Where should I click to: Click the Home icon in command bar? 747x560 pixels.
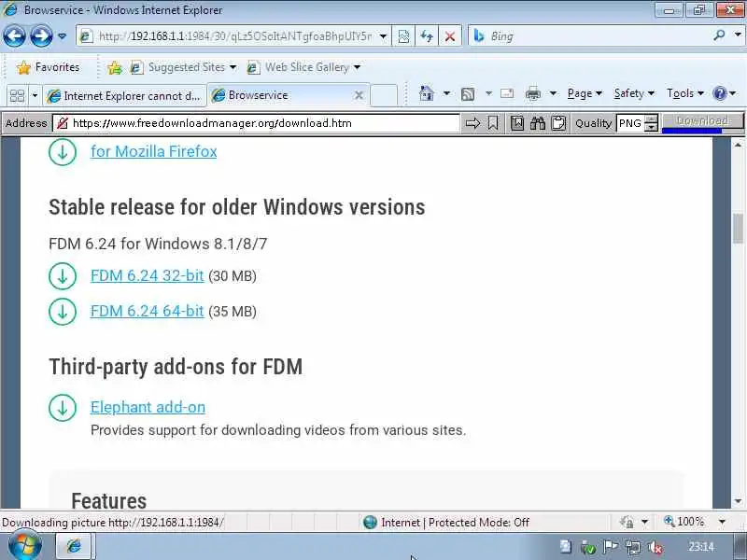click(x=427, y=94)
